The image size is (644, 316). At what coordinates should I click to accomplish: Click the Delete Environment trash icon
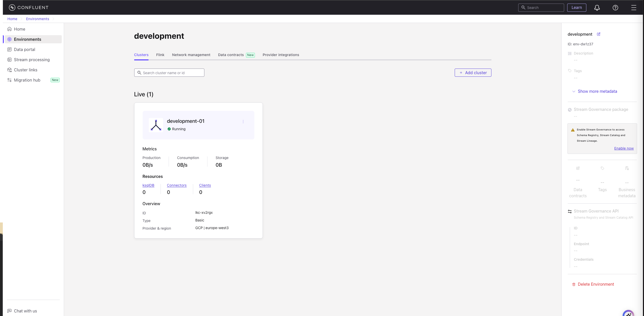pyautogui.click(x=574, y=284)
